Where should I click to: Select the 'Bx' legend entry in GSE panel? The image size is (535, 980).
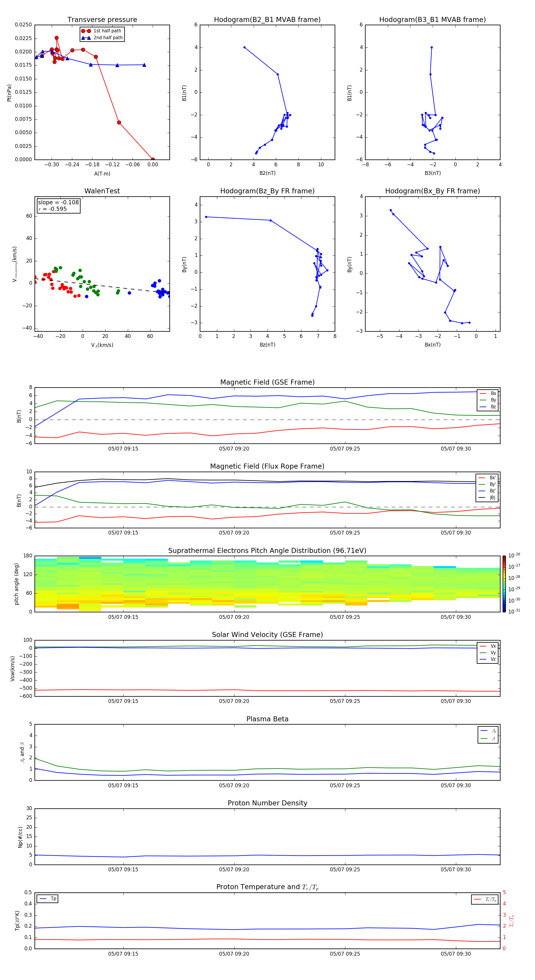(488, 393)
